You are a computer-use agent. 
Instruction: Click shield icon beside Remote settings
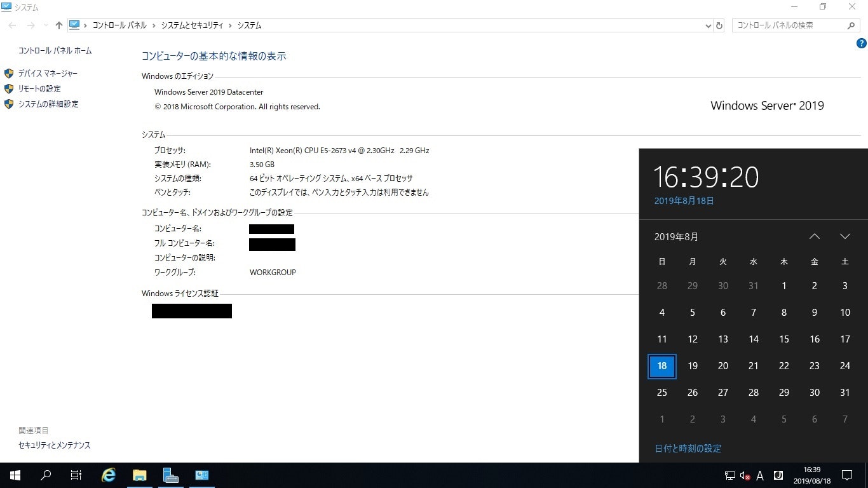[x=9, y=89]
